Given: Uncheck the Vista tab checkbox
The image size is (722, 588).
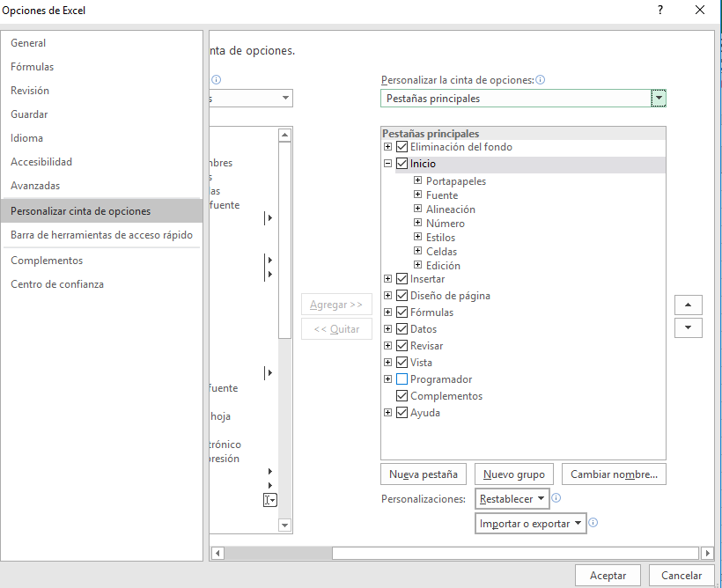Looking at the screenshot, I should [x=402, y=362].
